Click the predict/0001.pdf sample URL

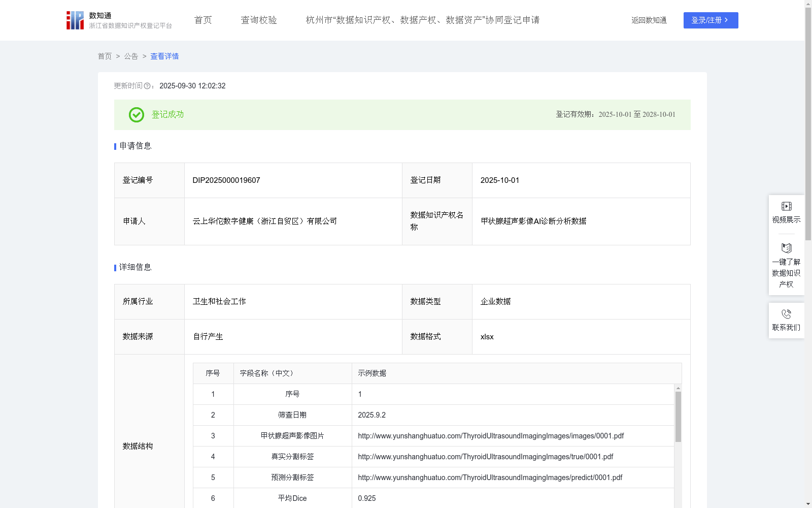click(490, 478)
